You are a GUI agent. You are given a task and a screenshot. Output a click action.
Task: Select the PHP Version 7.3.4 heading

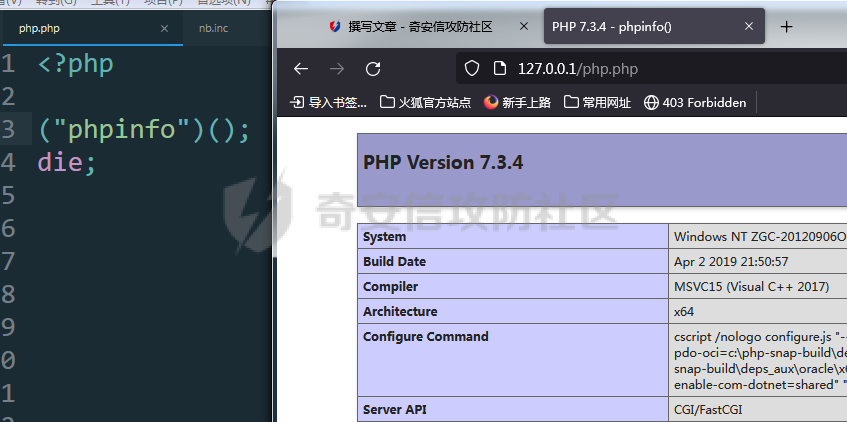click(x=443, y=163)
